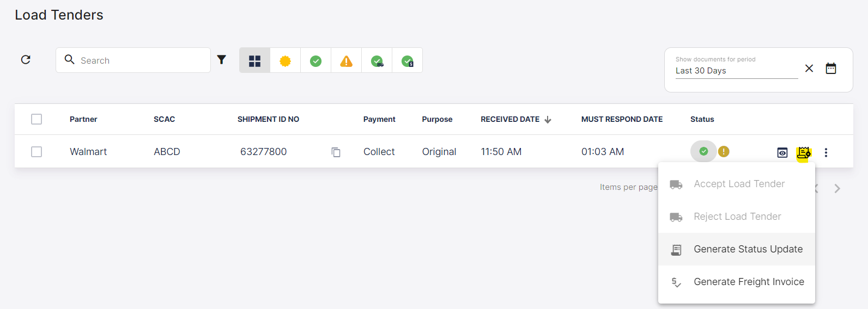
Task: Preview the Walmart load tender document
Action: coord(782,152)
